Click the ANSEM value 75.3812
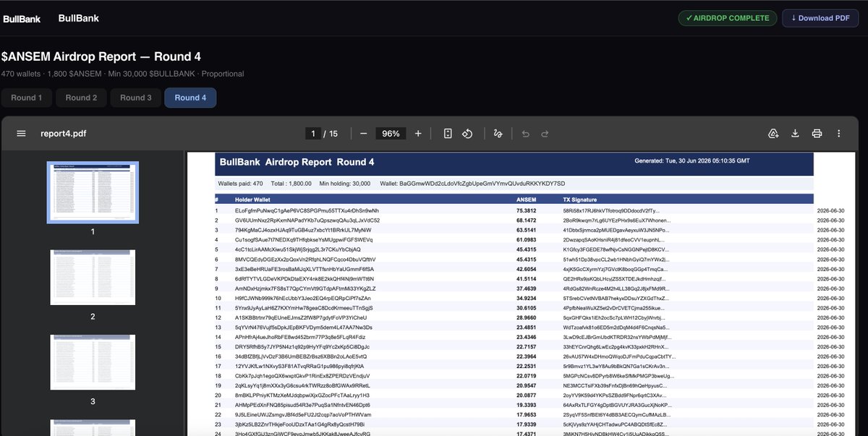 [525, 210]
